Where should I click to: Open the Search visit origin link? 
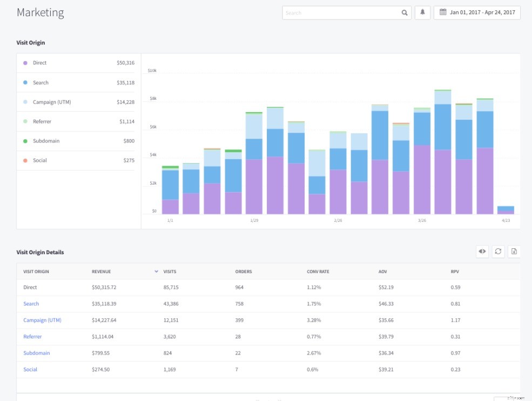coord(31,304)
